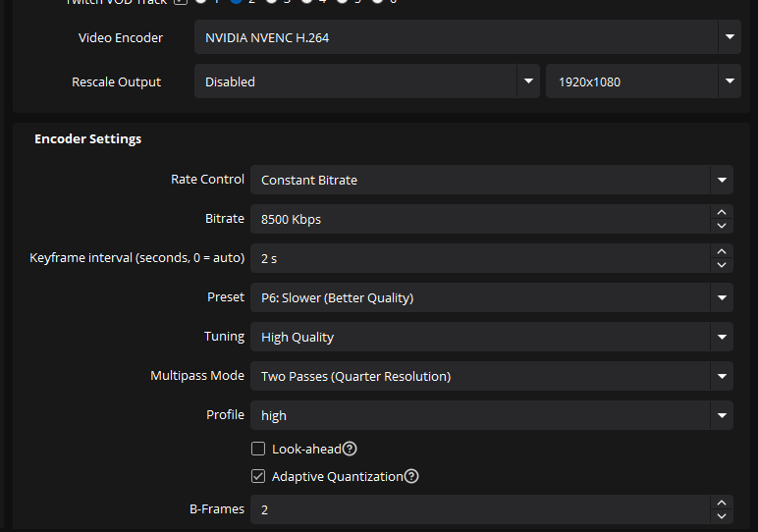Viewport: 758px width, 532px height.
Task: Expand the Multipass Mode dropdown showing Two Passes
Action: 492,376
